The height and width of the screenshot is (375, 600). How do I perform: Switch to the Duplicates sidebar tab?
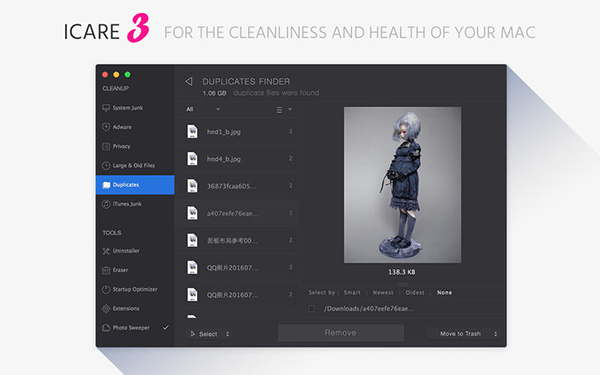click(x=135, y=185)
